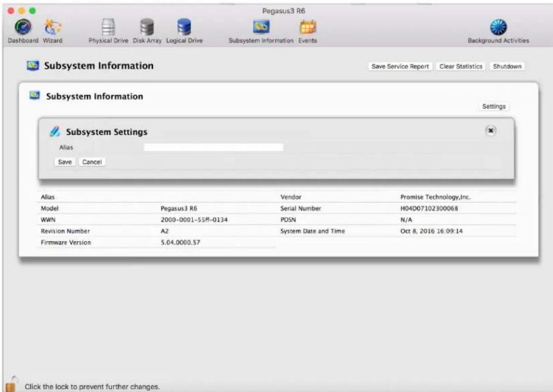Open the Settings button in Subsystem Information
This screenshot has height=392, width=553.
(x=494, y=106)
